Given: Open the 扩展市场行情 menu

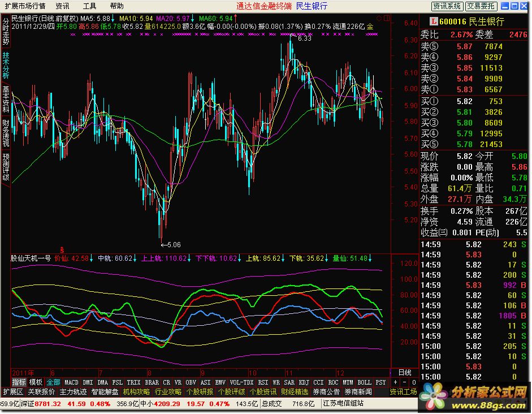Looking at the screenshot, I should [x=25, y=6].
